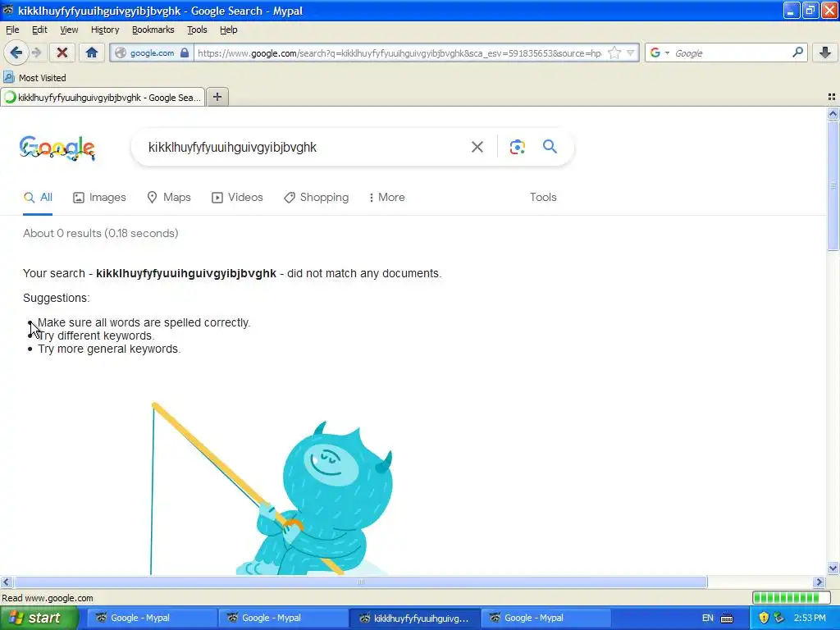Click the horizontal scrollbar thumb

coord(361,582)
